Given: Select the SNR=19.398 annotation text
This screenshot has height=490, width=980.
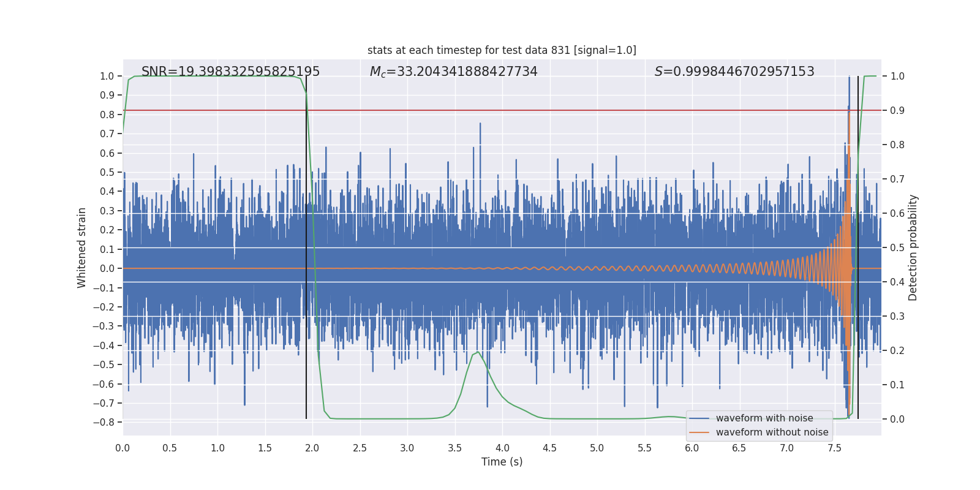Looking at the screenshot, I should 230,72.
